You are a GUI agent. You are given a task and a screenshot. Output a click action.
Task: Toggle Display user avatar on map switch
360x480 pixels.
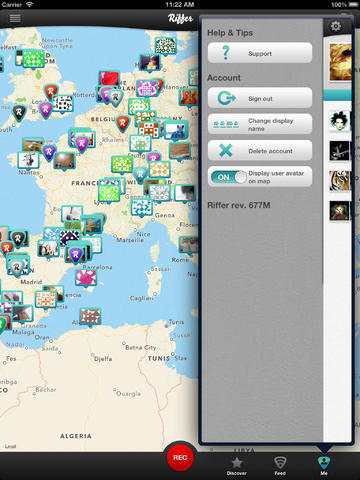[229, 177]
